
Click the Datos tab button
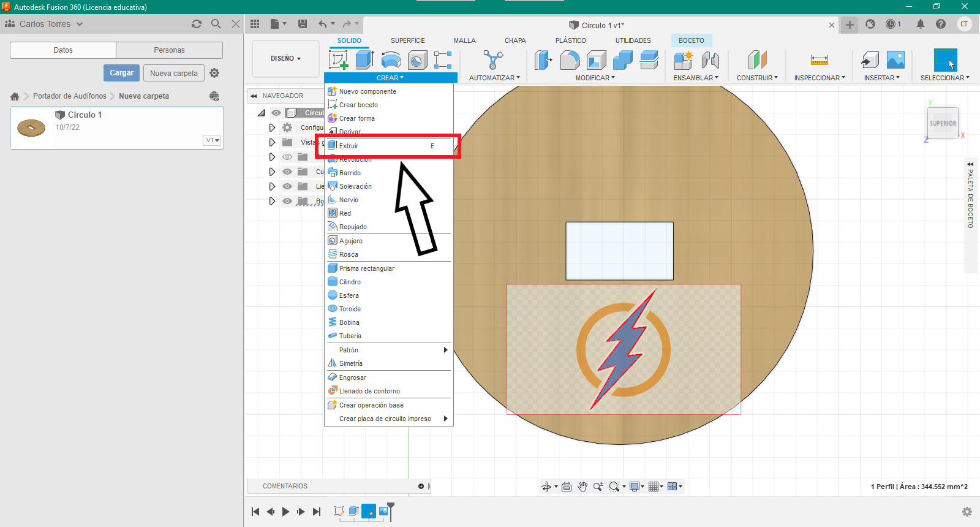click(63, 50)
